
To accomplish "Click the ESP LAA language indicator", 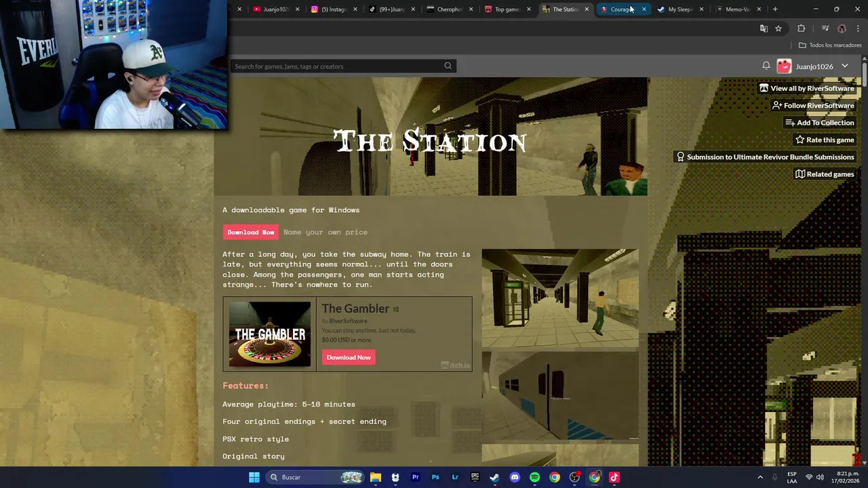I will pyautogui.click(x=792, y=477).
